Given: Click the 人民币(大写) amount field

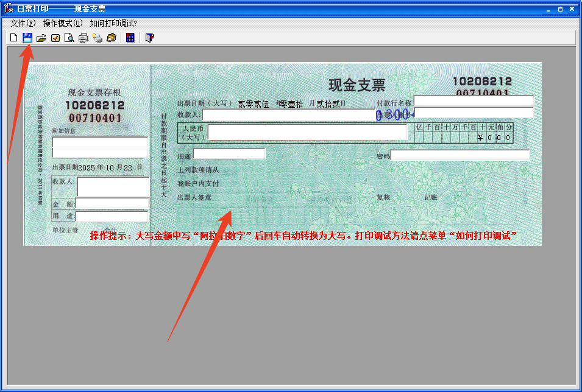Looking at the screenshot, I should pyautogui.click(x=307, y=132).
